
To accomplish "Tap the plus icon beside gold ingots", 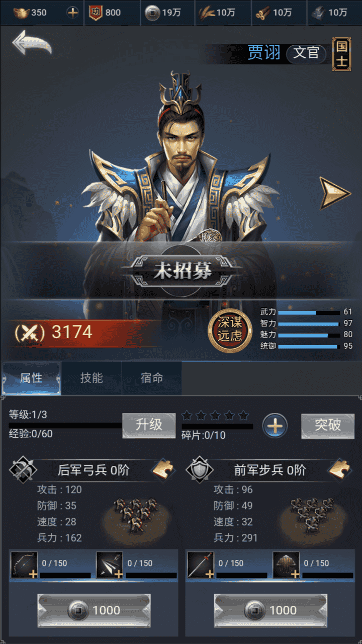I will [x=73, y=13].
